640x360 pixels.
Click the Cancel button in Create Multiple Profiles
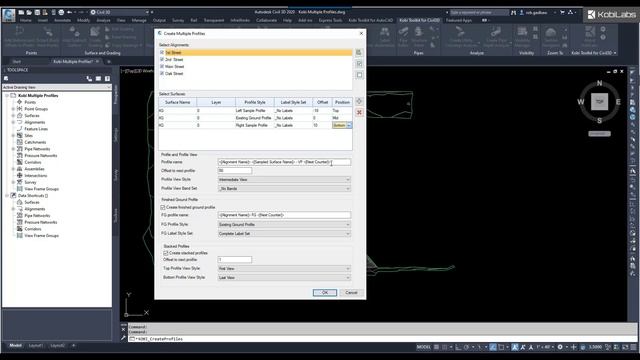tap(351, 293)
